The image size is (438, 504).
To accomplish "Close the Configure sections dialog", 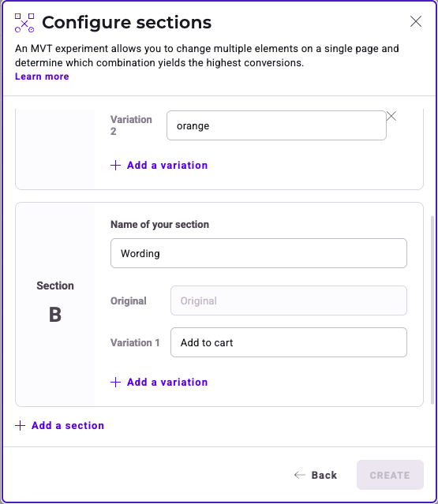I will (x=416, y=21).
